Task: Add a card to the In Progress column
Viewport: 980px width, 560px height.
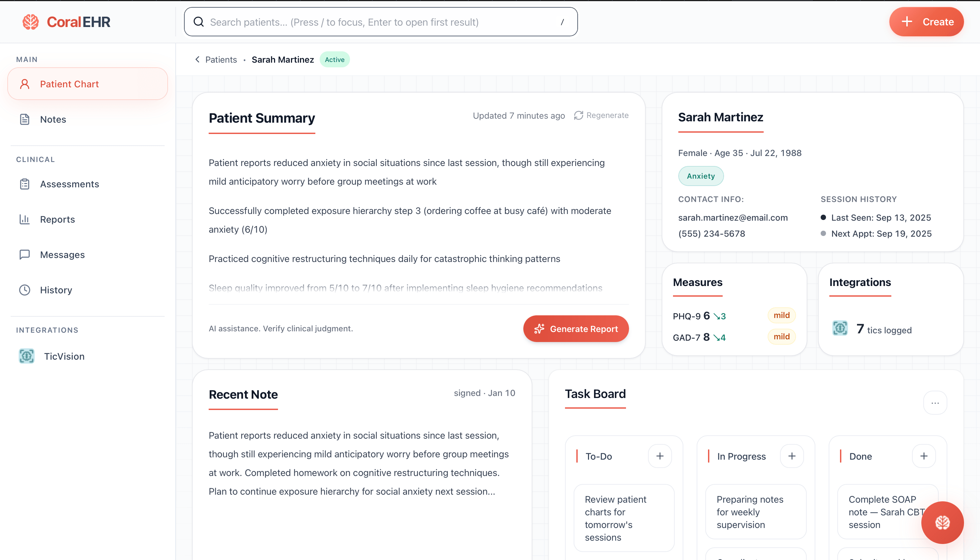Action: [792, 456]
